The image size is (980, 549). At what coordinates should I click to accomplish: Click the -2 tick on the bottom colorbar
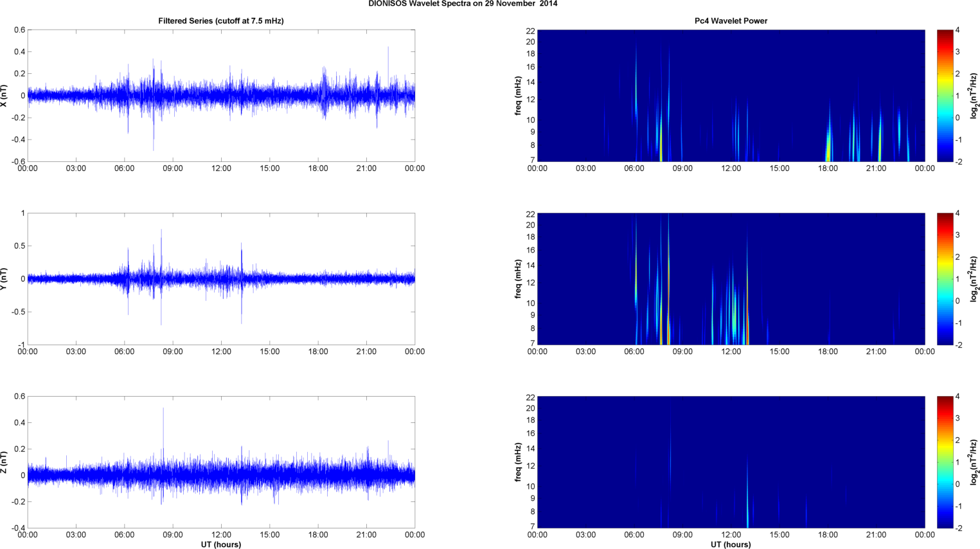coord(958,528)
